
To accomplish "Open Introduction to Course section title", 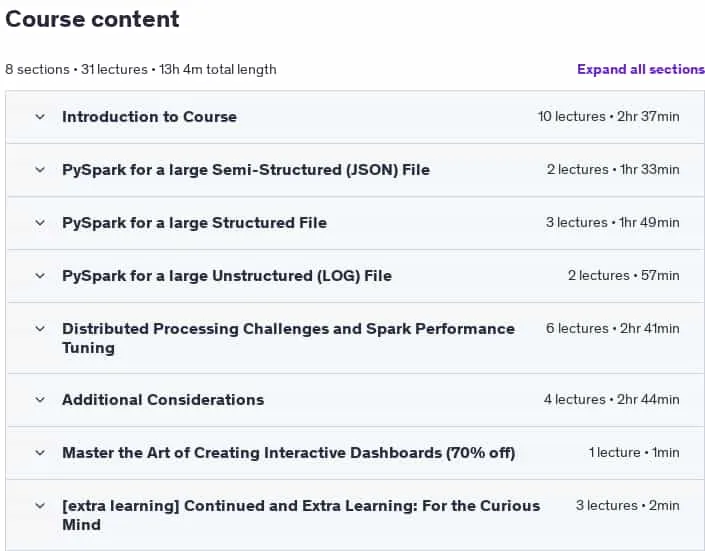I will [x=149, y=117].
